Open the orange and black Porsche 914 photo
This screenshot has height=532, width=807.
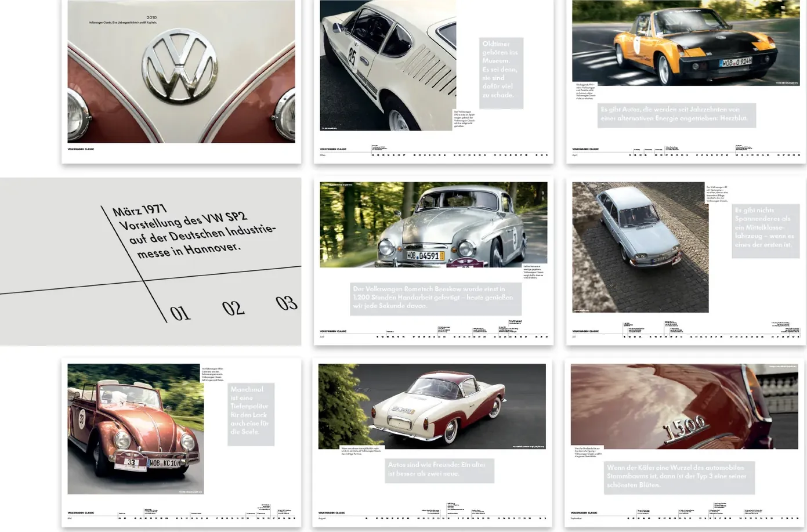[x=685, y=43]
